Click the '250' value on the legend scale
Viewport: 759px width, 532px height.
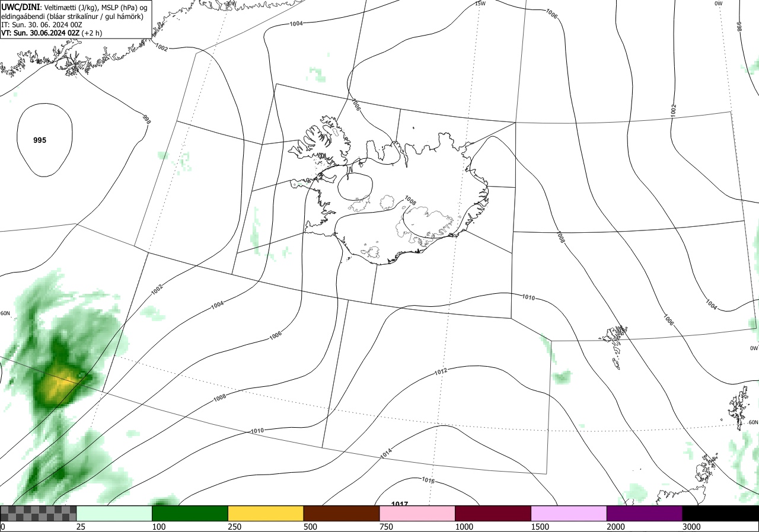tap(235, 527)
